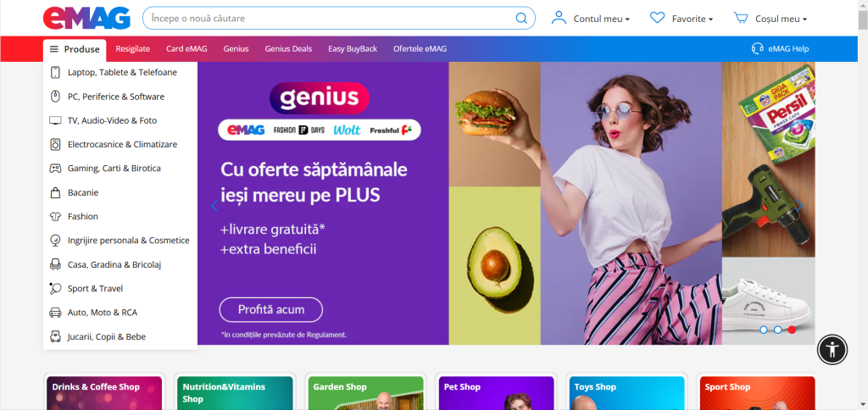Screen dimensions: 868x410
Task: Click the Profită acum button
Action: (270, 310)
